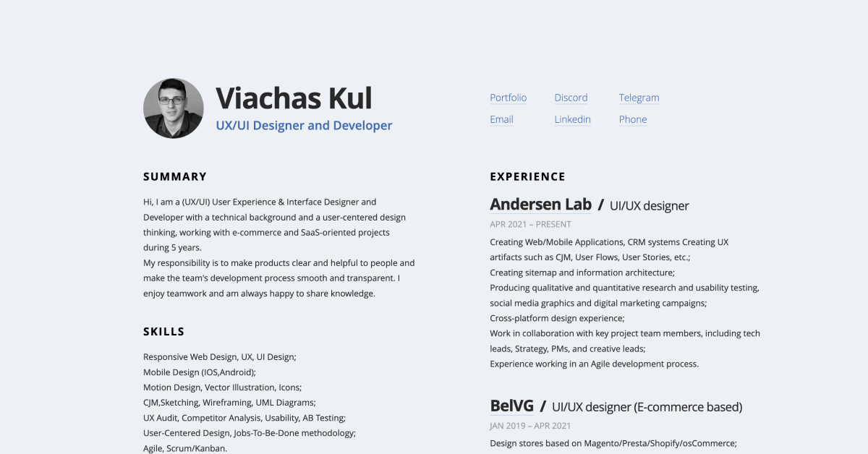The width and height of the screenshot is (868, 454).
Task: Click the circular profile photo
Action: pos(174,108)
